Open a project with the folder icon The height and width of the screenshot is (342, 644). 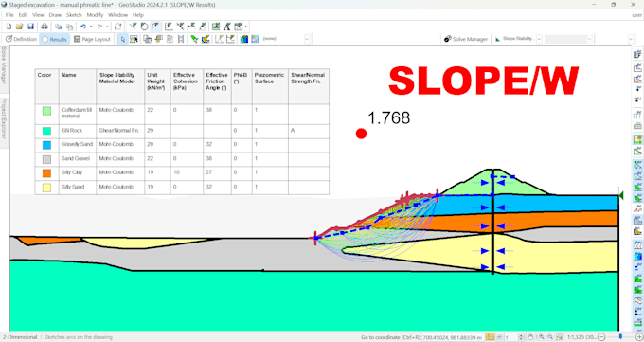click(x=19, y=27)
